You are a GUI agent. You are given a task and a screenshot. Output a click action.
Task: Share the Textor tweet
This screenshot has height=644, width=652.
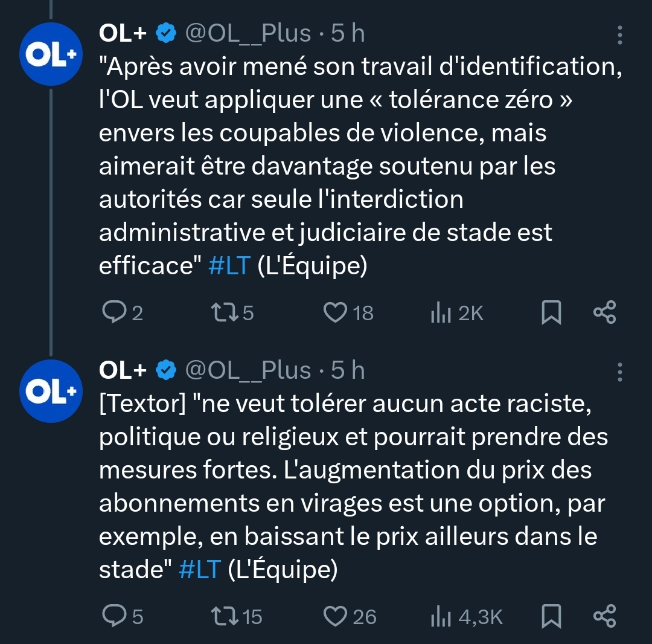point(604,616)
